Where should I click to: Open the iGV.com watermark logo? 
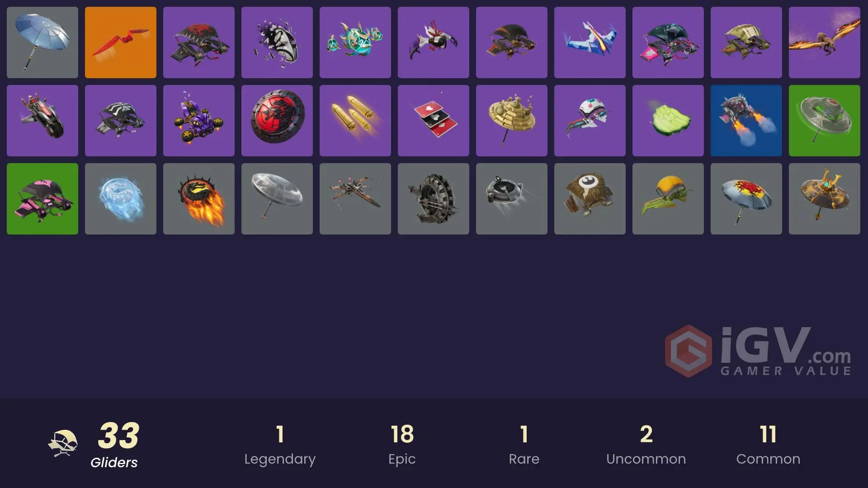758,351
